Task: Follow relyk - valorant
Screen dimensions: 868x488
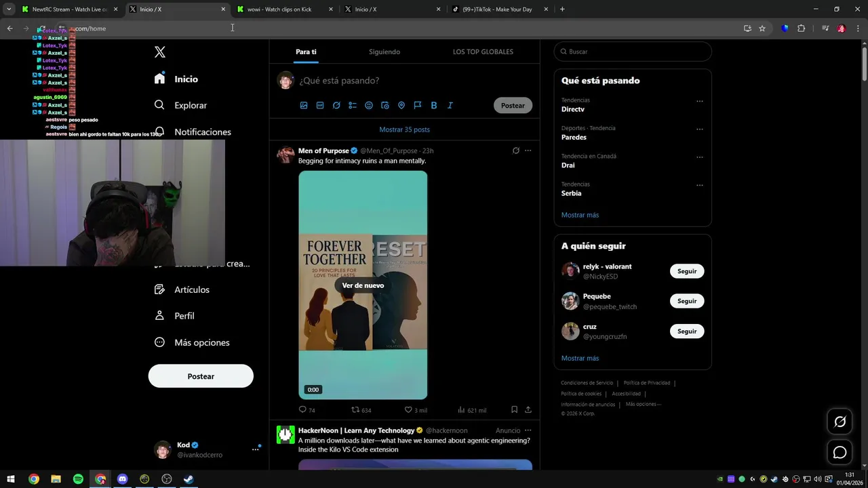Action: tap(687, 271)
